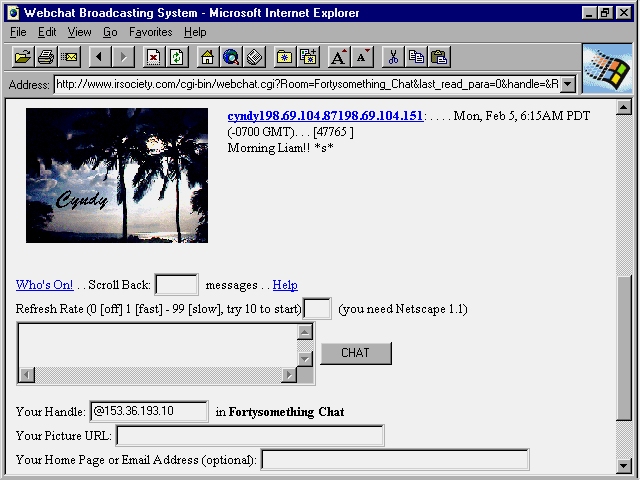The width and height of the screenshot is (640, 480).
Task: Click the page's vertical scrollbar down arrow
Action: (x=625, y=465)
